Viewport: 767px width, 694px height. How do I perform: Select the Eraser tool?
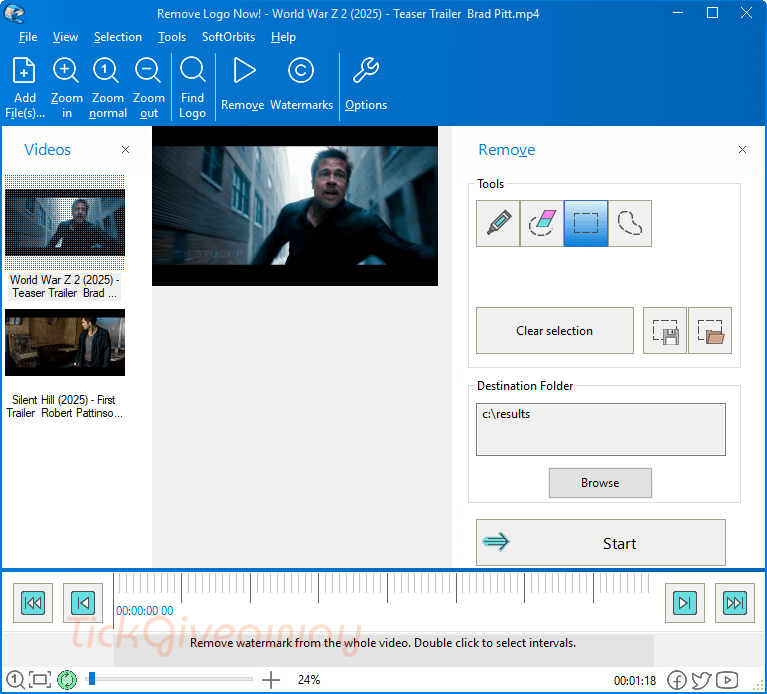(542, 223)
